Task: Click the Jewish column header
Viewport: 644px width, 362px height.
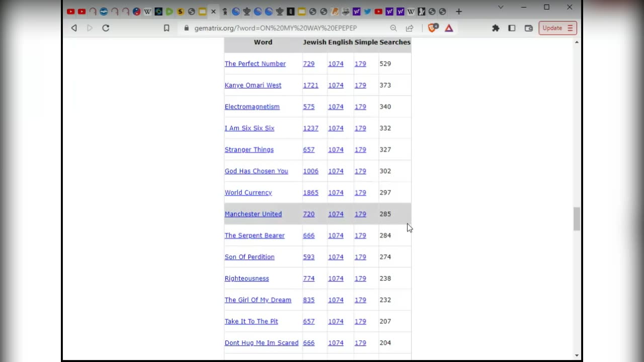Action: click(314, 42)
